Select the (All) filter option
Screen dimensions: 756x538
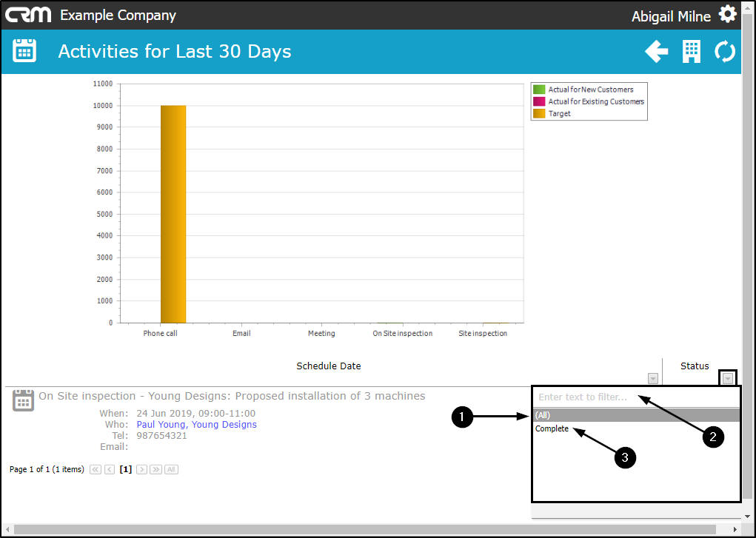tap(636, 415)
